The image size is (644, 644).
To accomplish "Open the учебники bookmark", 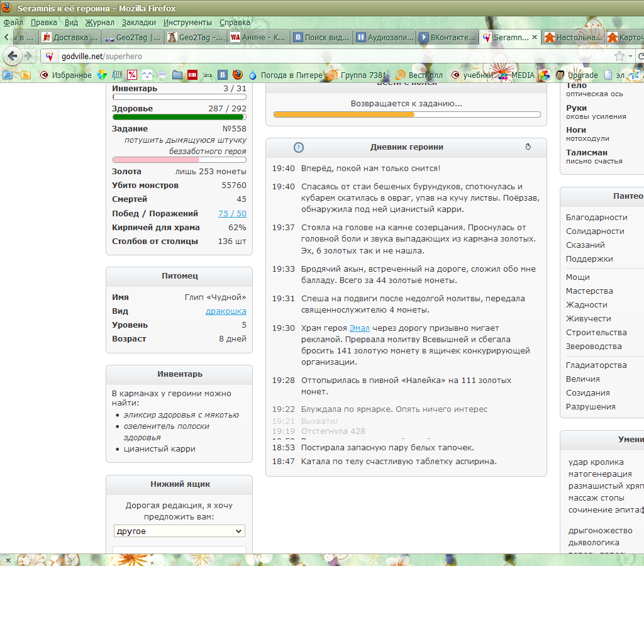I will coord(472,75).
